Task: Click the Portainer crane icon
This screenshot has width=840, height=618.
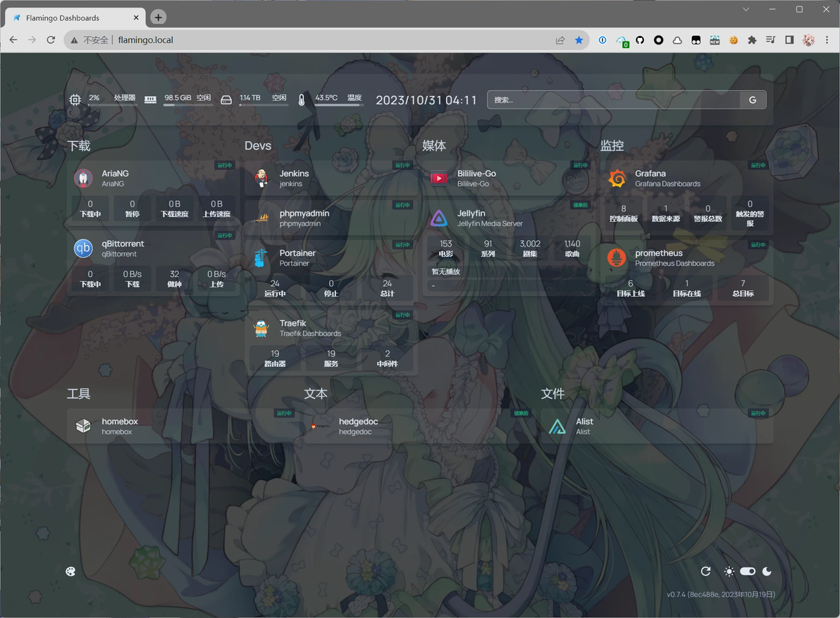Action: point(261,258)
